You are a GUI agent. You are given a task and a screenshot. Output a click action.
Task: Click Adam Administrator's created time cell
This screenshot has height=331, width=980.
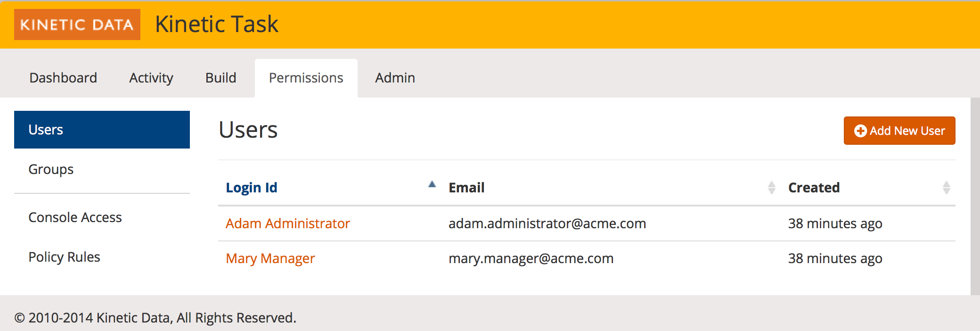point(835,223)
